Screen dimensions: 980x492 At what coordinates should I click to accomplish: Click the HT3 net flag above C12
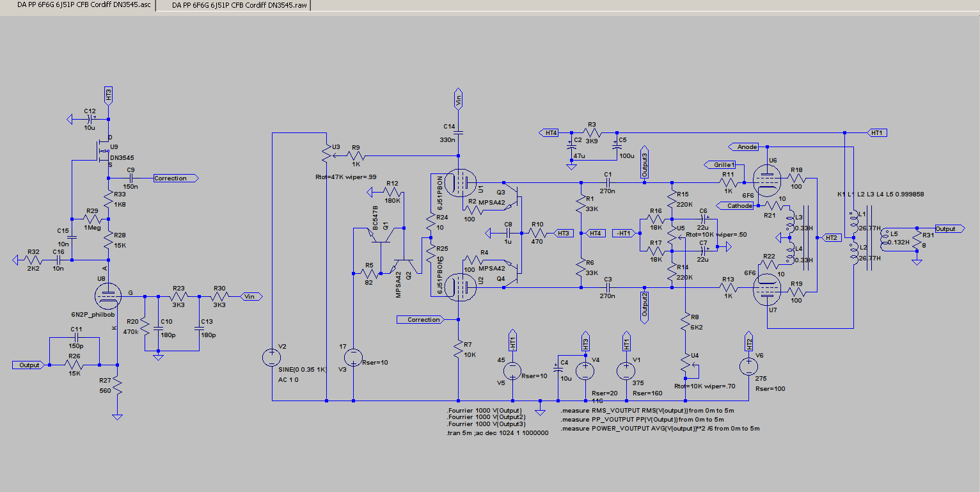tap(108, 95)
